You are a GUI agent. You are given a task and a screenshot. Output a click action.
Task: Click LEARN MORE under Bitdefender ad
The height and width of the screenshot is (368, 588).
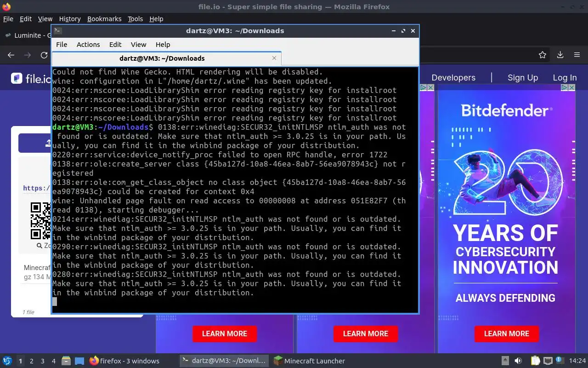(507, 333)
